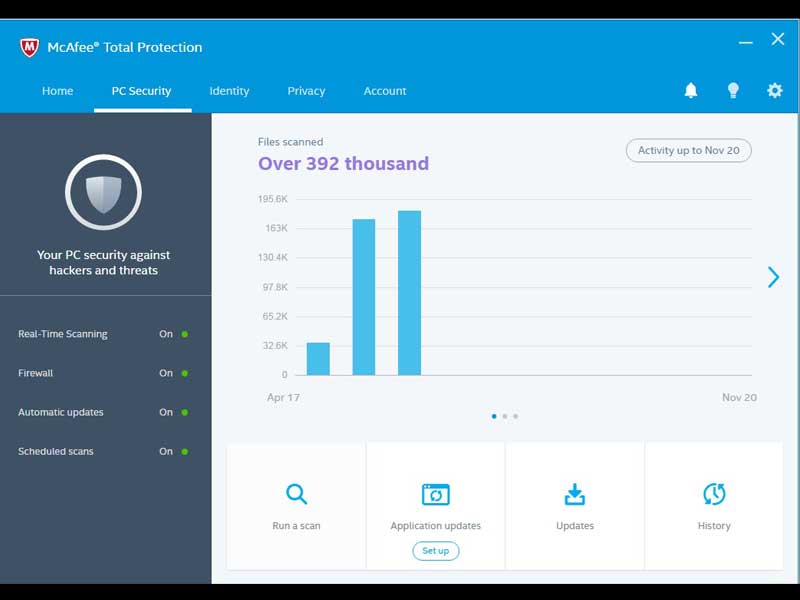Screen dimensions: 800x600
Task: Open settings gear icon
Action: pos(775,91)
